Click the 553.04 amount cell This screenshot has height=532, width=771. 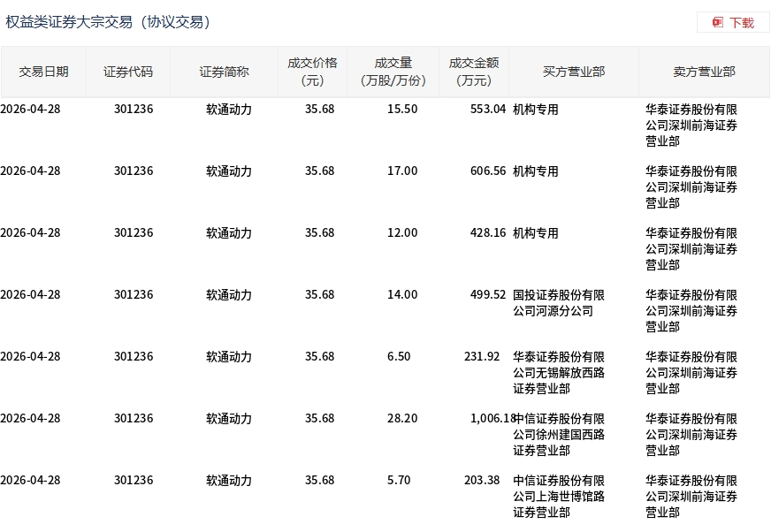pyautogui.click(x=488, y=110)
